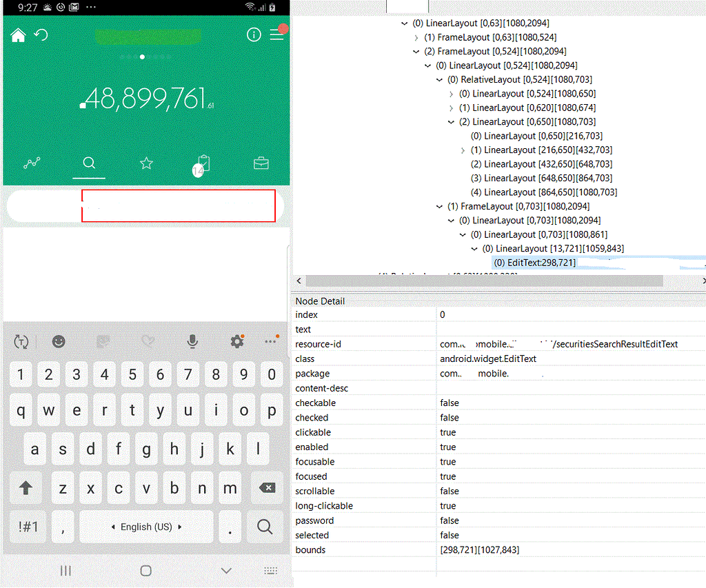Tap the keyboard translate icon
The width and height of the screenshot is (706, 588).
coord(21,342)
